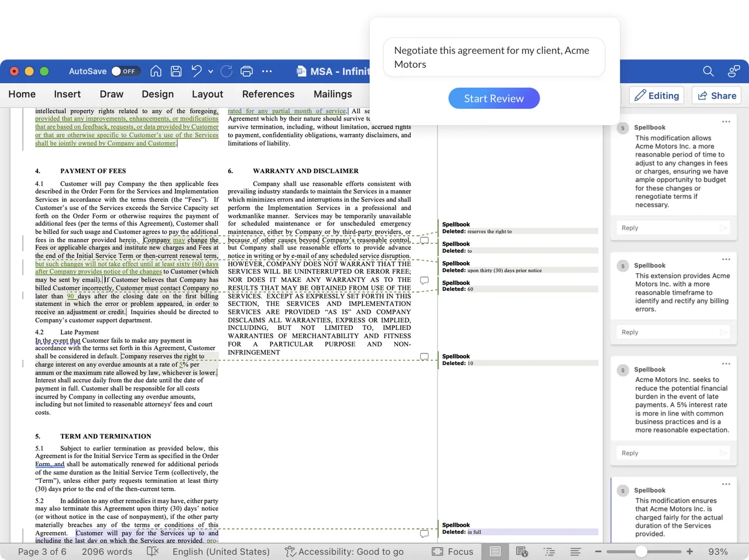Switch to the Insert tab
The image size is (749, 560).
67,94
